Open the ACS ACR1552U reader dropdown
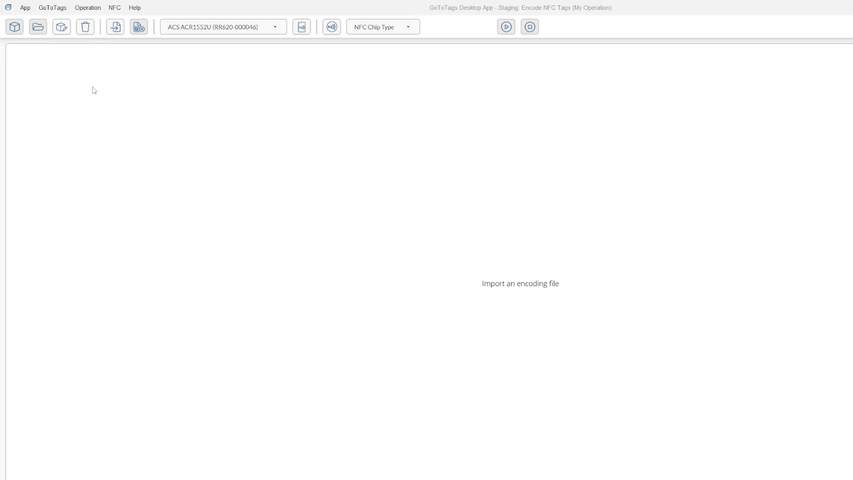 point(223,27)
